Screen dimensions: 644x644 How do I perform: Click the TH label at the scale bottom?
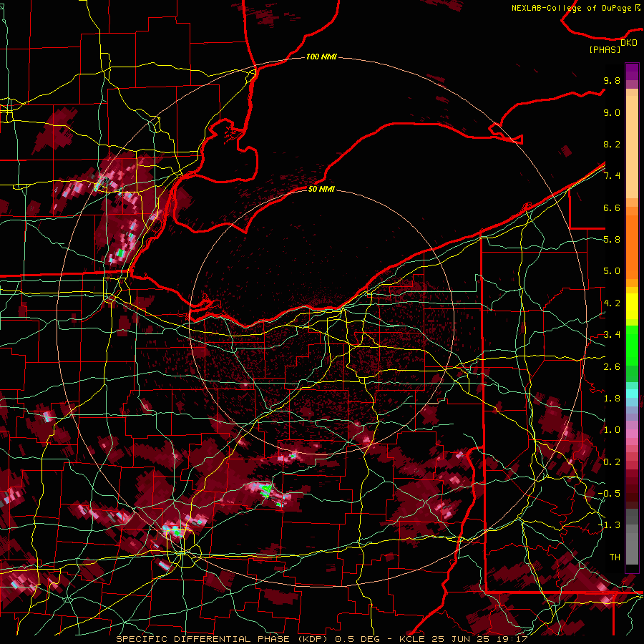615,557
